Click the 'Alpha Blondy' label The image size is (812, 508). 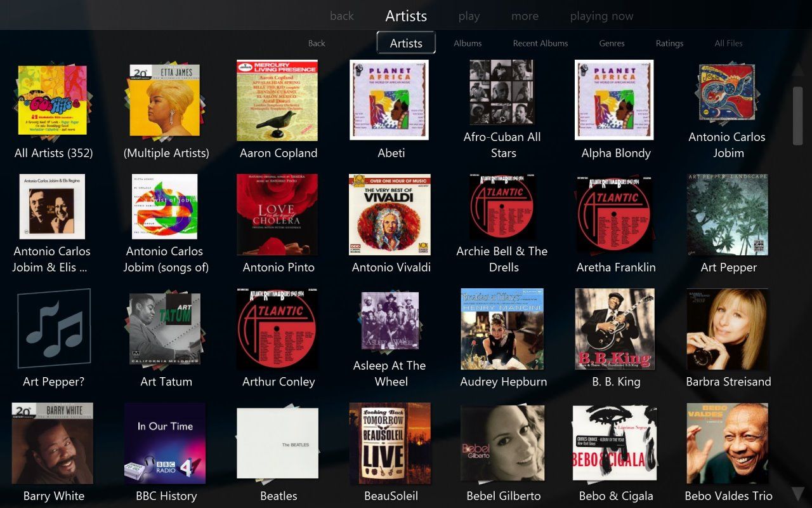coord(616,153)
